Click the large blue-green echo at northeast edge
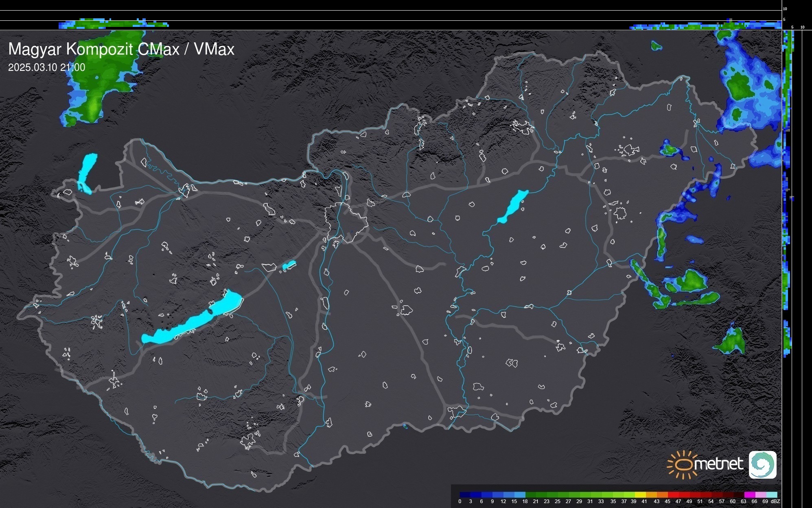This screenshot has height=508, width=812. coord(745,90)
